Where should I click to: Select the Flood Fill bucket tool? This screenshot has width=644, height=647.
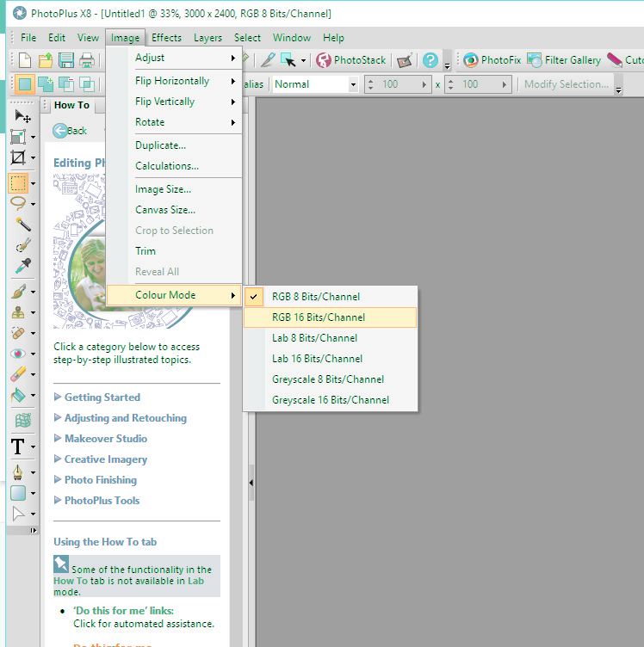(x=19, y=395)
